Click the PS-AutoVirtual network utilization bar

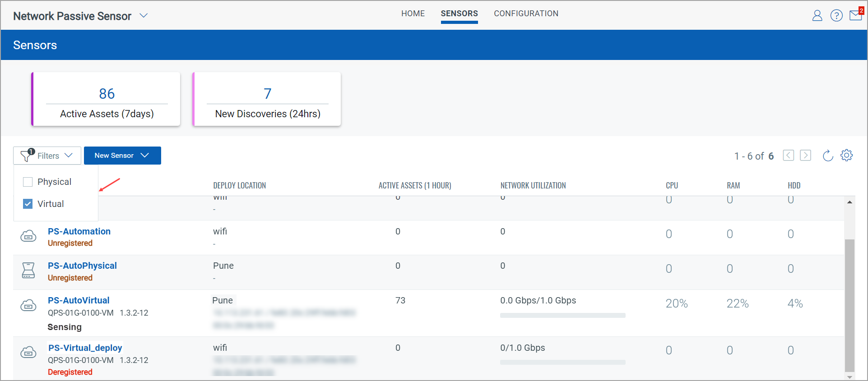click(x=562, y=315)
